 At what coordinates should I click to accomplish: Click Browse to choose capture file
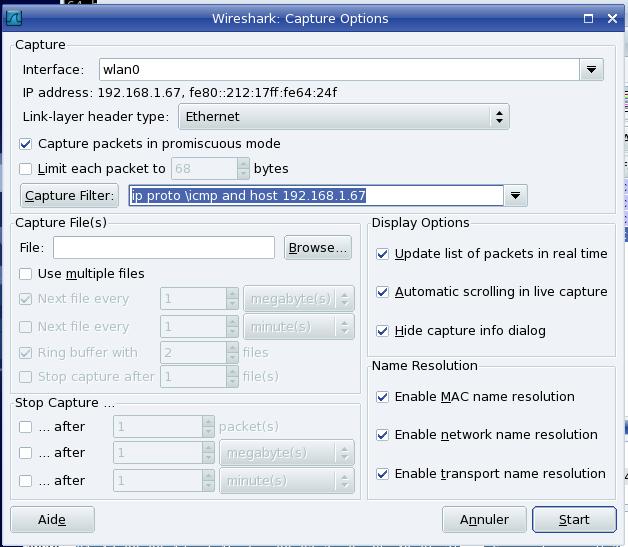(x=318, y=247)
